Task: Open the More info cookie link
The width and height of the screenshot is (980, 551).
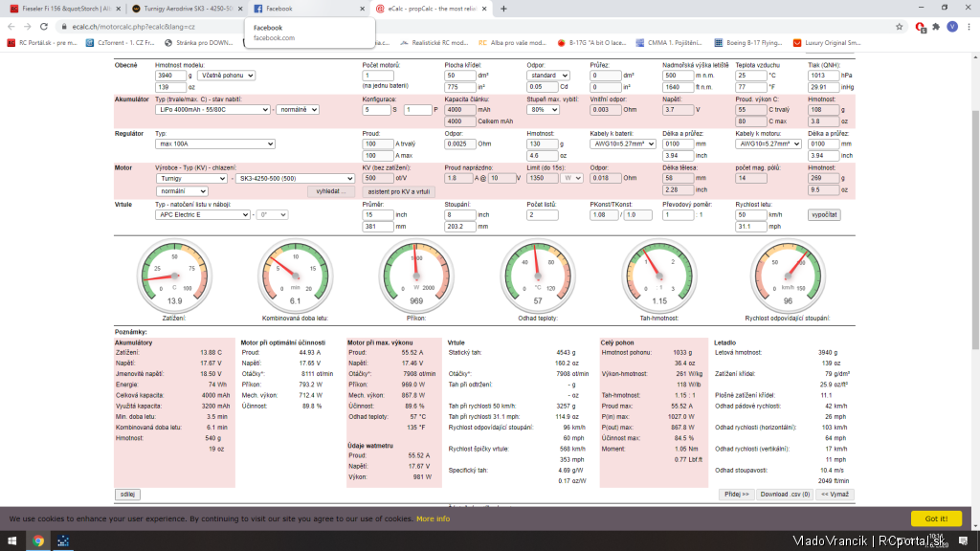Action: pos(434,519)
